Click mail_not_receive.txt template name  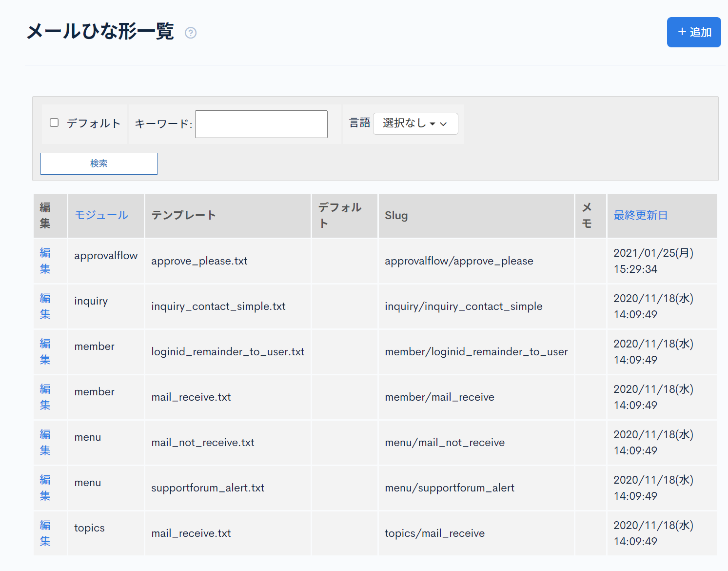click(203, 443)
